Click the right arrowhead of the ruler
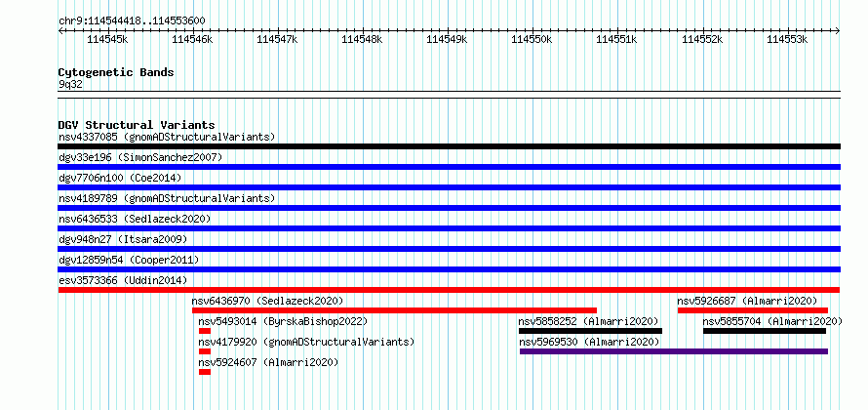This screenshot has width=868, height=410. coord(838,31)
